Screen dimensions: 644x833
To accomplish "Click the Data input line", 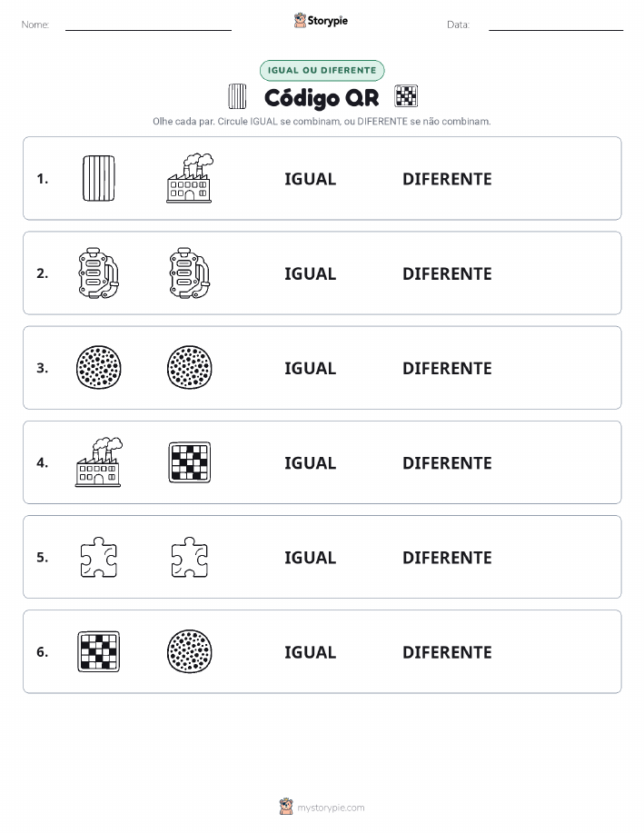I will (556, 25).
